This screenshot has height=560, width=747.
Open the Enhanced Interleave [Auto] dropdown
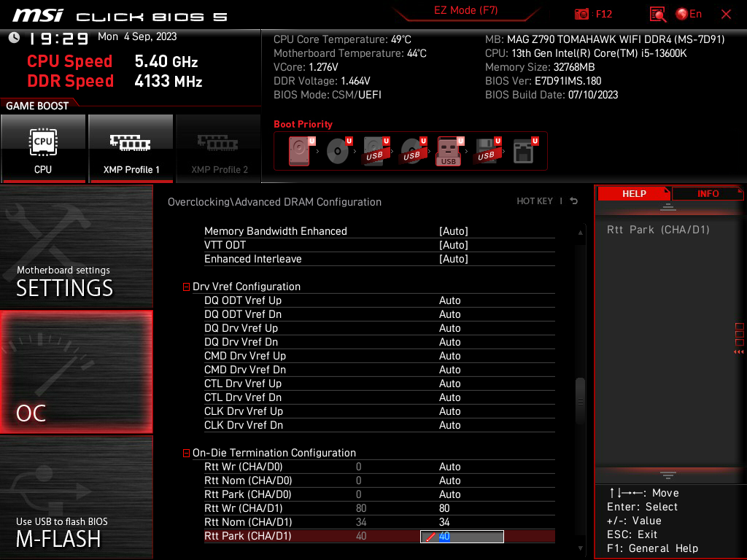pos(454,259)
